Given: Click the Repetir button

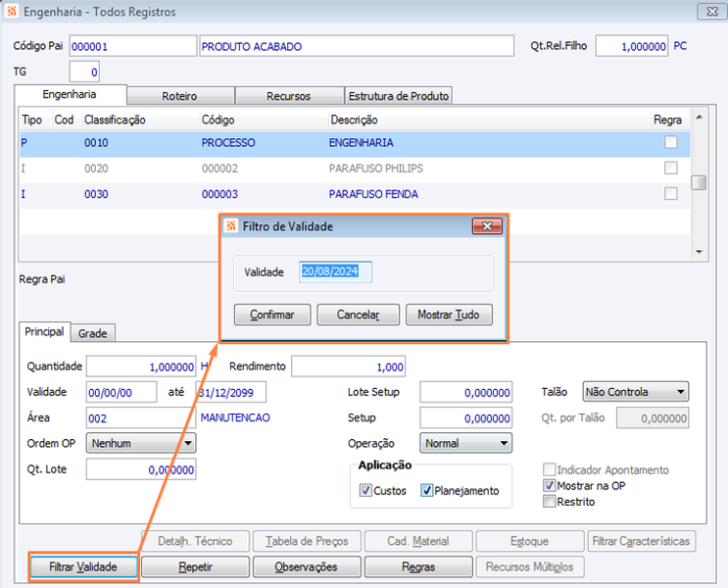Looking at the screenshot, I should [x=195, y=566].
